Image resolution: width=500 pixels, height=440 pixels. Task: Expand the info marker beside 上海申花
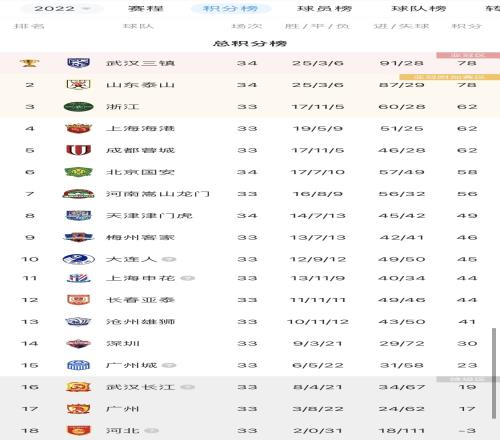(x=188, y=278)
